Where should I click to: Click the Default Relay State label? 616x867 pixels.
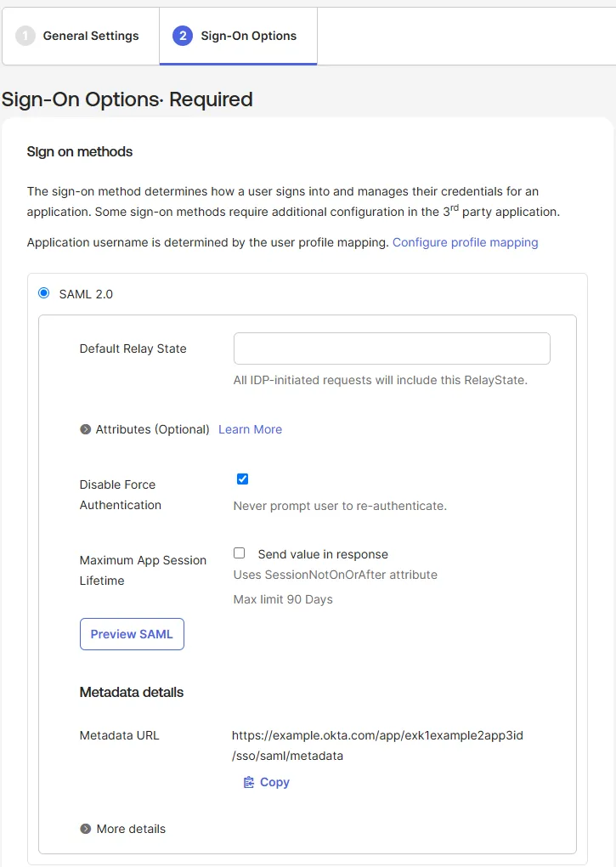pos(133,348)
